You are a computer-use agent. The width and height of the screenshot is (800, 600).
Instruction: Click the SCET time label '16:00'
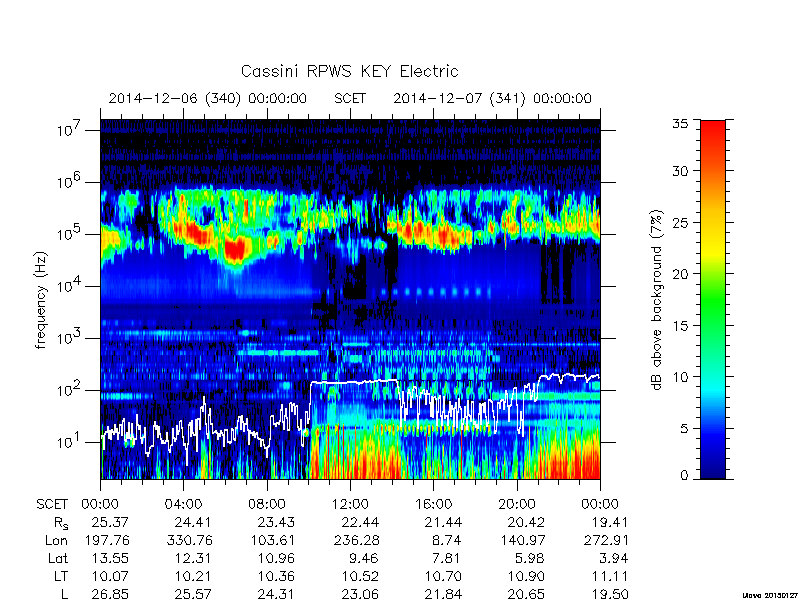433,504
